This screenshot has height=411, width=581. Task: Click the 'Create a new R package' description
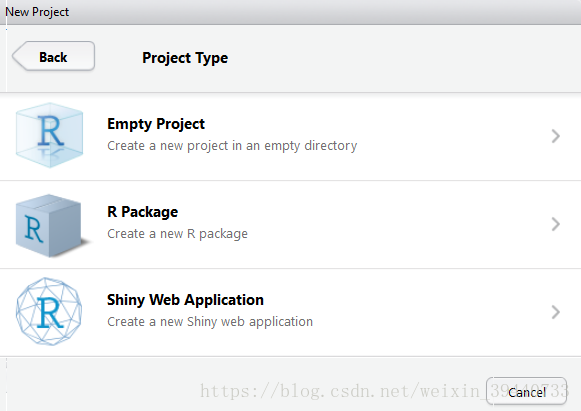(177, 234)
